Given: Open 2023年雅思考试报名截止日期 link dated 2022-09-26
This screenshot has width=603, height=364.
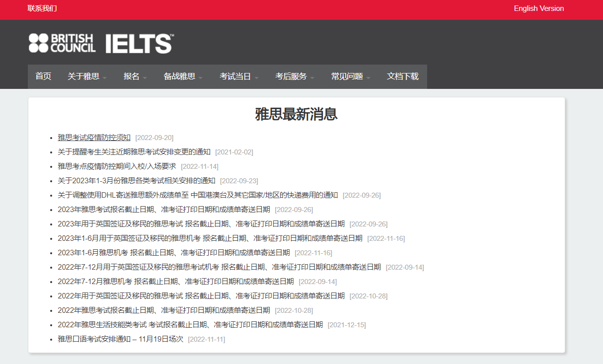Looking at the screenshot, I should (x=164, y=210).
